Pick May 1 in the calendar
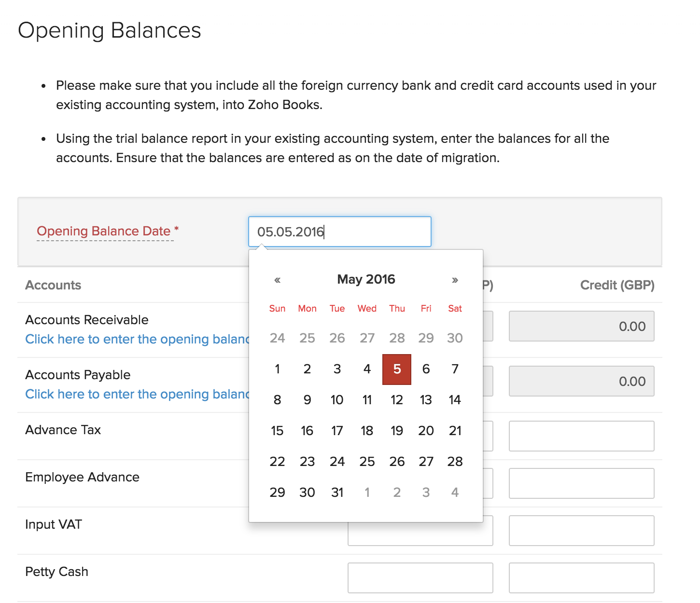700x603 pixels. coord(277,370)
